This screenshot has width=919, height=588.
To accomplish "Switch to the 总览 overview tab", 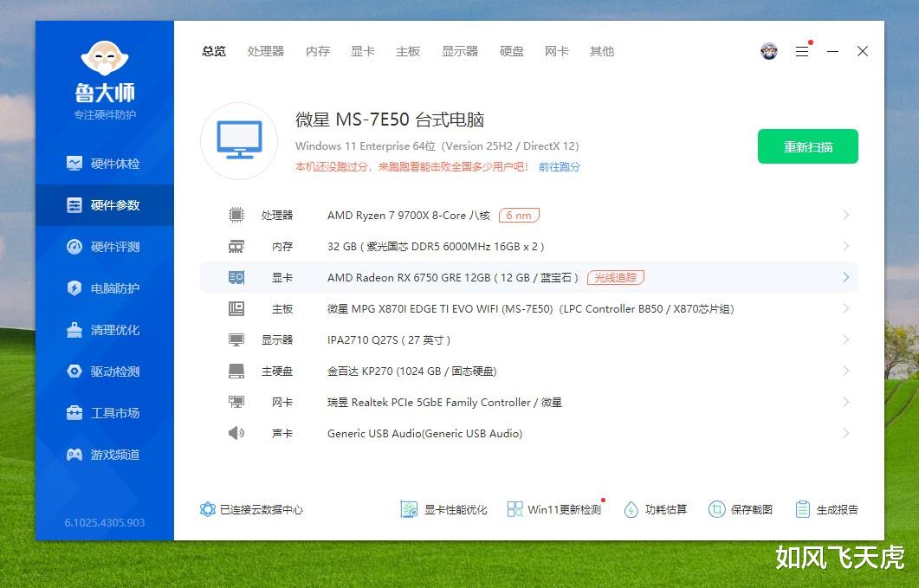I will point(214,52).
